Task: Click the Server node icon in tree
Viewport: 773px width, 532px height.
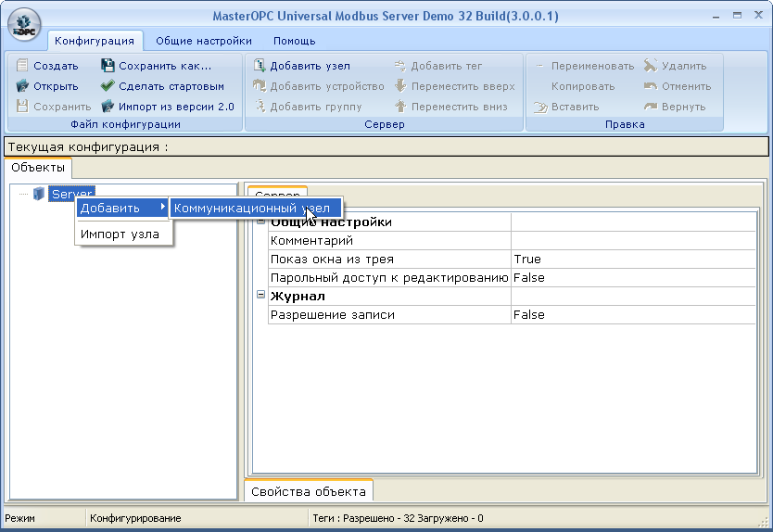Action: 38,194
